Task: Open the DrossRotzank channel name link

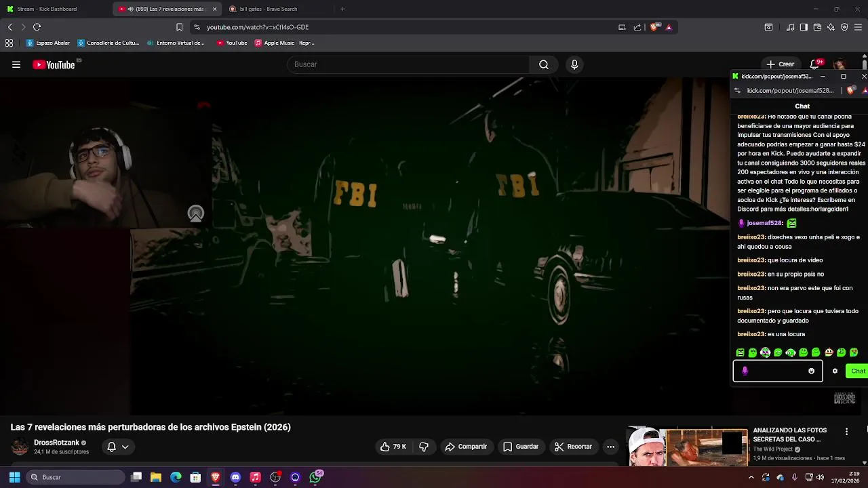Action: pyautogui.click(x=57, y=443)
